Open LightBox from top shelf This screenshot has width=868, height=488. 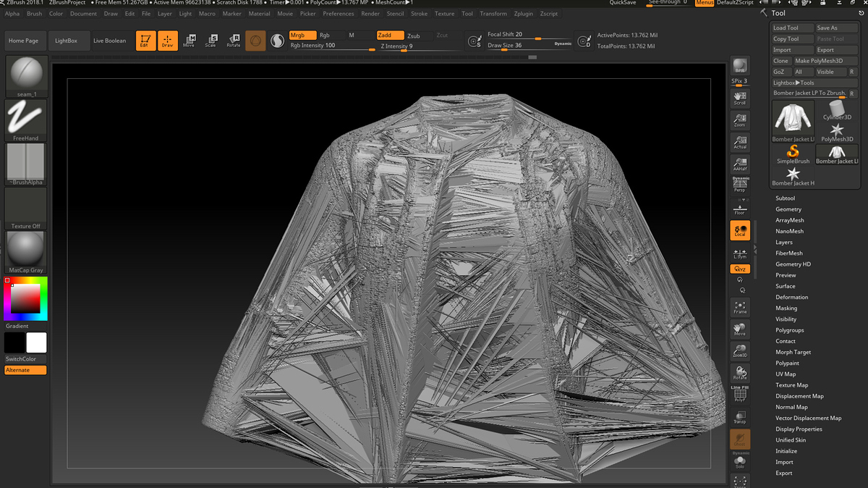[x=69, y=41]
